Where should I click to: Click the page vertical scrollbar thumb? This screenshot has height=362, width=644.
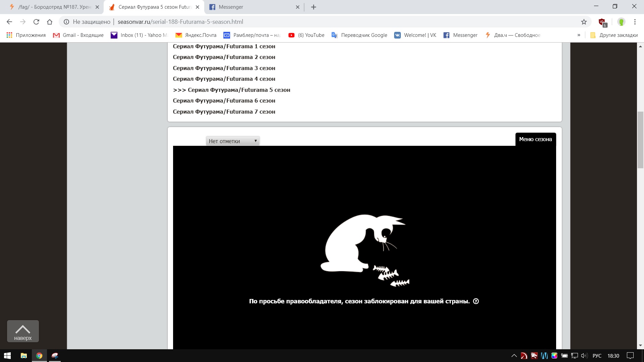(640, 140)
